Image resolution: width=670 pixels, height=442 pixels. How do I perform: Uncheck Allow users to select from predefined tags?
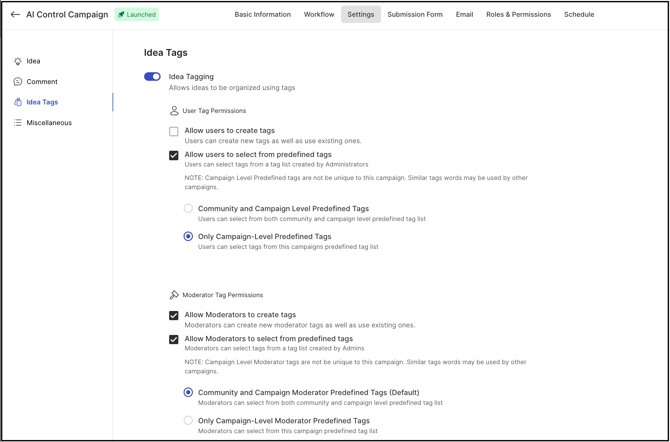pyautogui.click(x=174, y=155)
